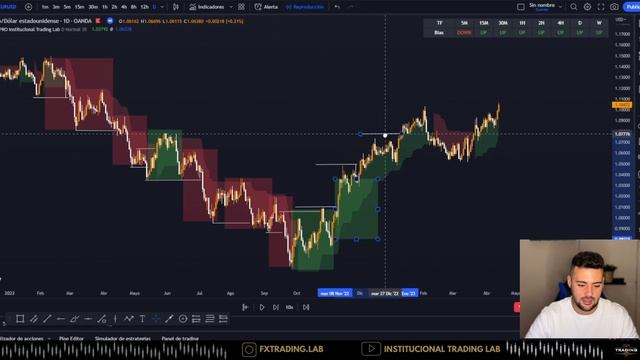Step replay forward one bar
The image size is (640, 360).
276,307
